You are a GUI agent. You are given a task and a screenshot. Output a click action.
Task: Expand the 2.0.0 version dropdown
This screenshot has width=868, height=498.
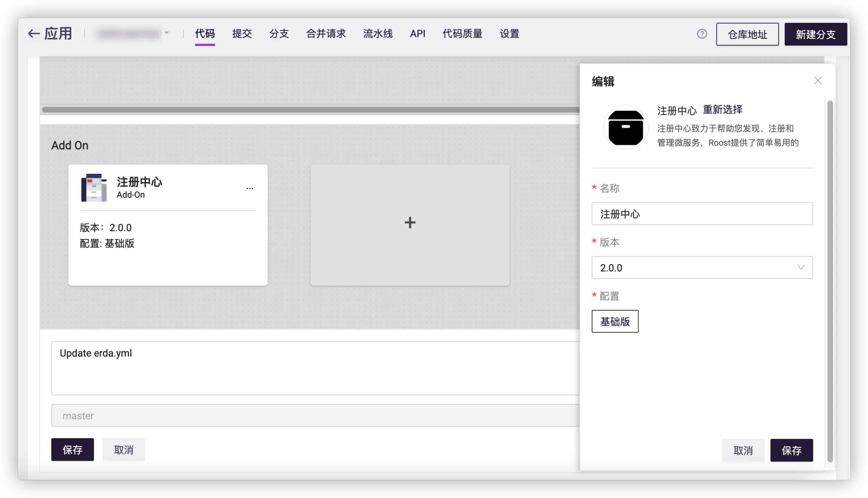pyautogui.click(x=702, y=268)
